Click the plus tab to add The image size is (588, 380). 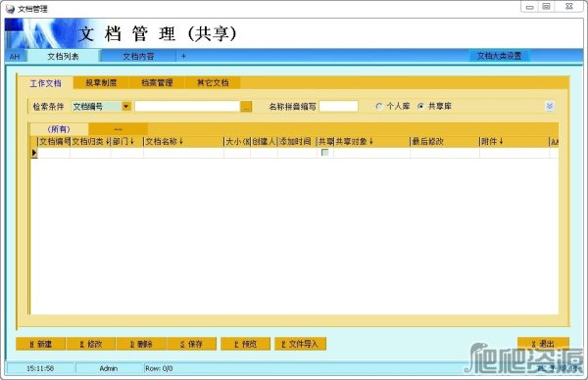click(183, 56)
